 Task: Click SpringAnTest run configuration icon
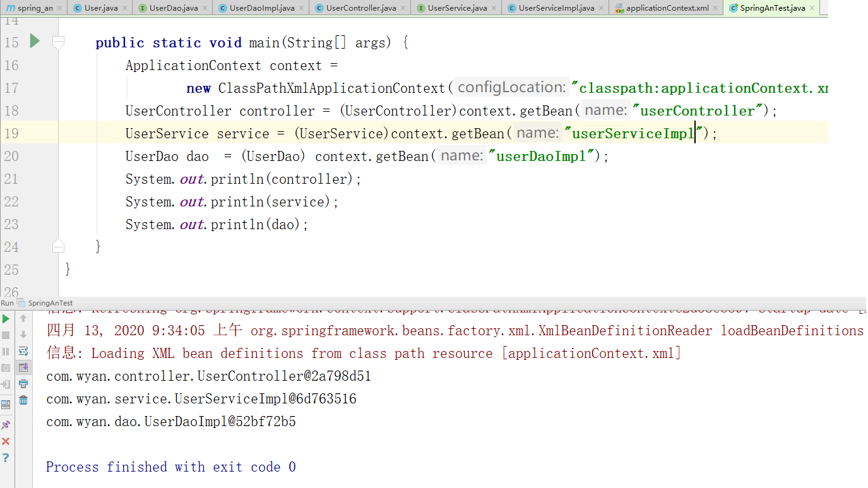pyautogui.click(x=21, y=303)
